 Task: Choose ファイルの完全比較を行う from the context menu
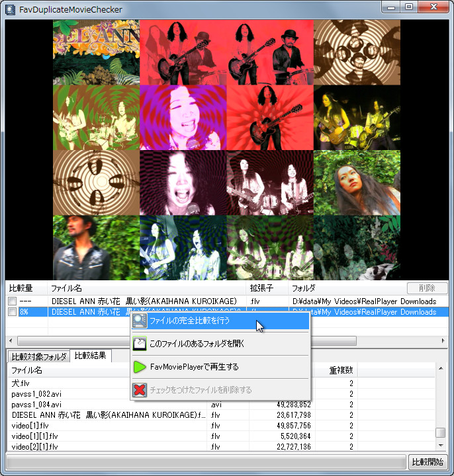(x=220, y=321)
